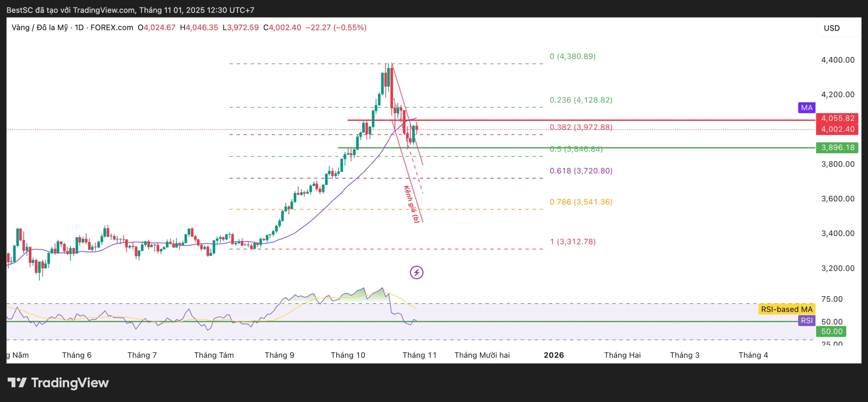Click the green 3,896.18 price tag
The width and height of the screenshot is (868, 402).
(x=837, y=148)
